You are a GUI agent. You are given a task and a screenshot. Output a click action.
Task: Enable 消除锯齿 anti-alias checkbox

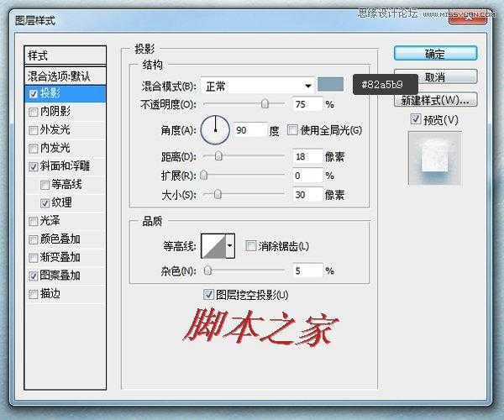click(x=250, y=246)
